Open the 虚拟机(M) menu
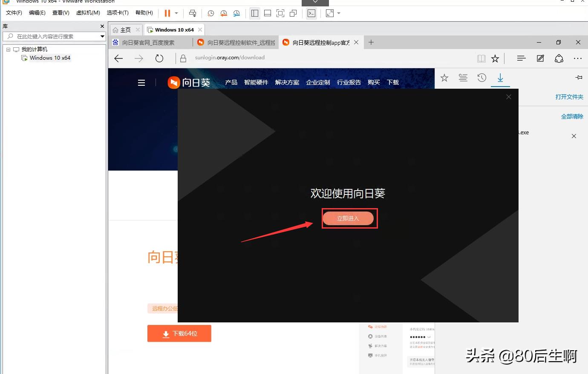Image resolution: width=588 pixels, height=374 pixels. click(x=88, y=13)
